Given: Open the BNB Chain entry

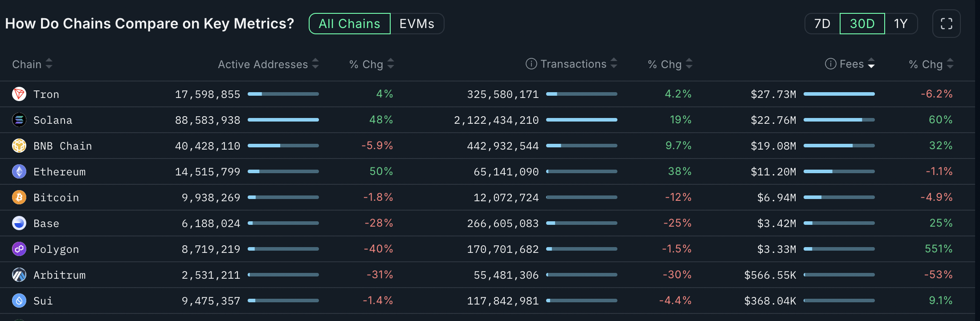Looking at the screenshot, I should click(x=62, y=146).
